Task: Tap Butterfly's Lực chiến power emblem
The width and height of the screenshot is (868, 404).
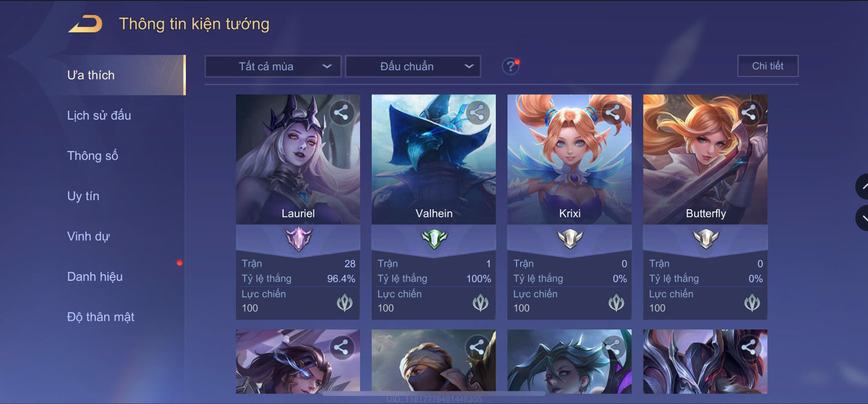Action: 752,303
